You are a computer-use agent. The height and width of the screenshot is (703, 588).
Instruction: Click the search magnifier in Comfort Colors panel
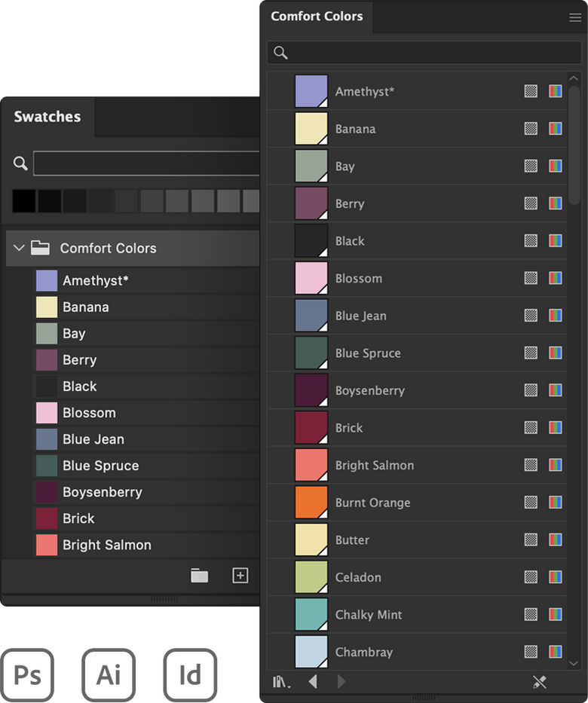pos(280,53)
